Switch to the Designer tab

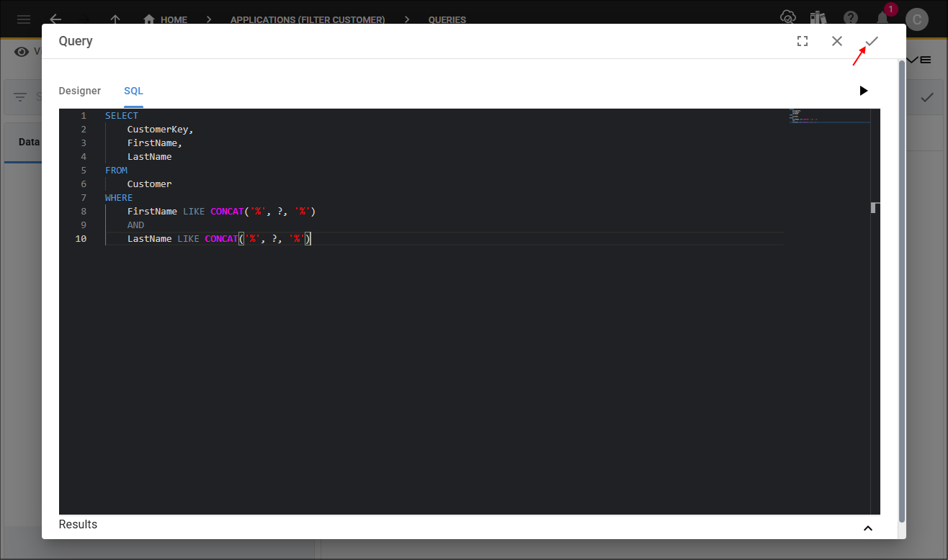80,91
